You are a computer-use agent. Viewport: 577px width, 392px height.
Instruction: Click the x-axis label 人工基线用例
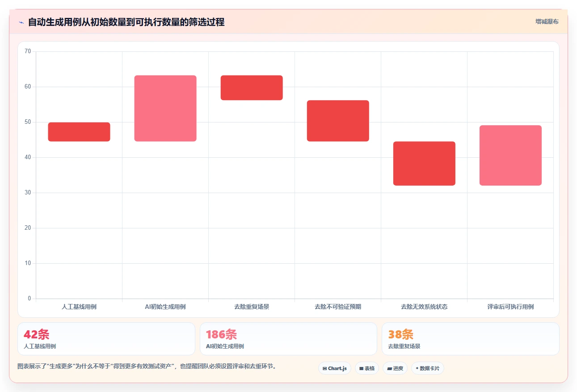79,307
